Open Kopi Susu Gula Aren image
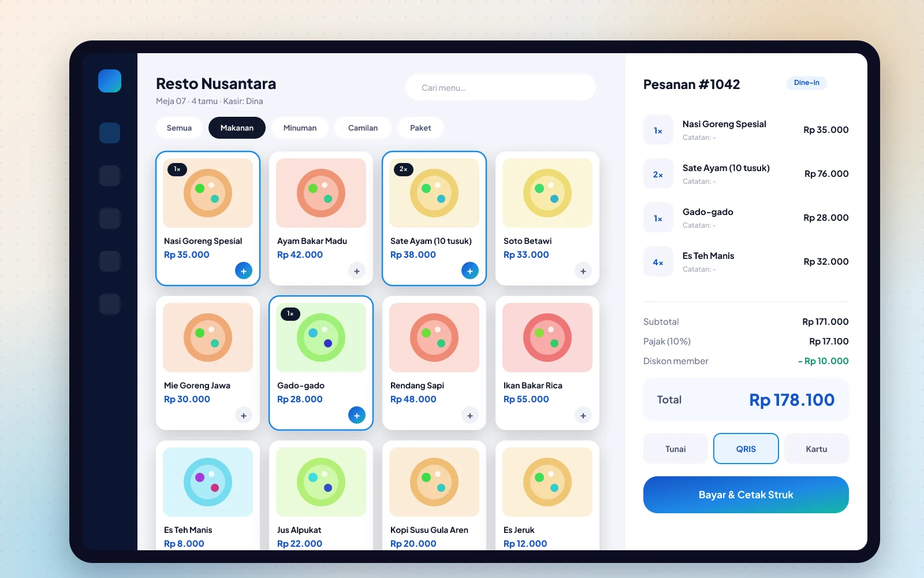924x578 pixels. [x=434, y=482]
